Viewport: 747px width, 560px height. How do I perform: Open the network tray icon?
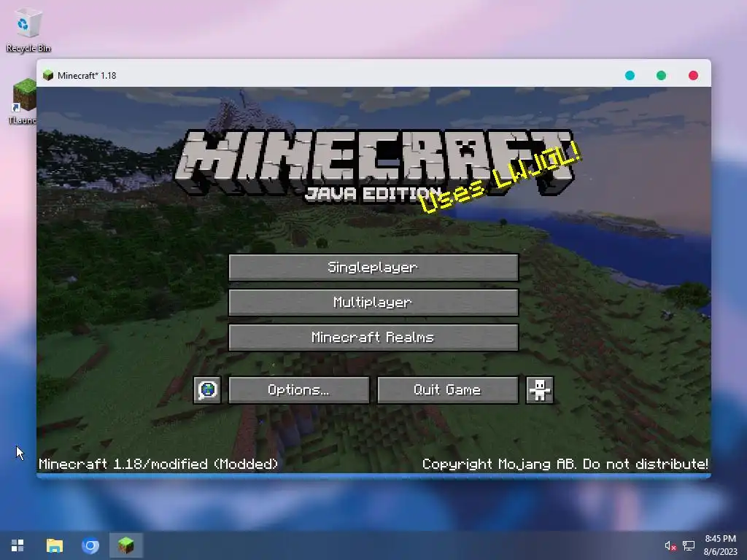[x=689, y=545]
